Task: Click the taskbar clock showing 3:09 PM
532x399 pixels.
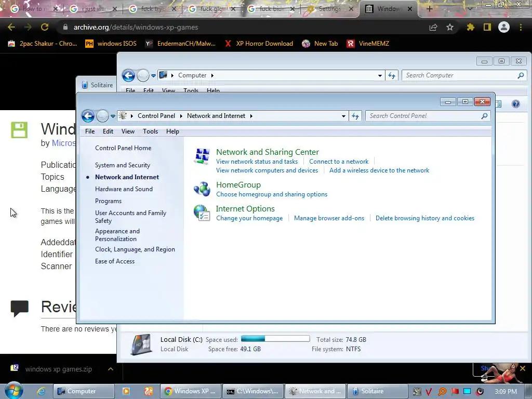Action: click(506, 391)
